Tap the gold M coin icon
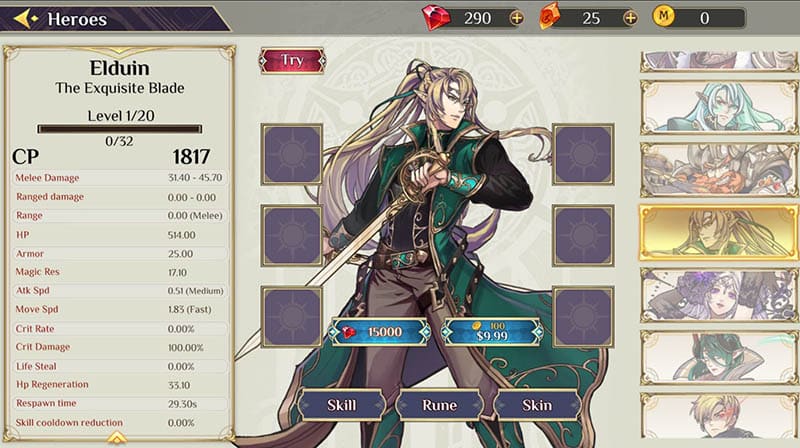800x448 pixels. pos(663,16)
